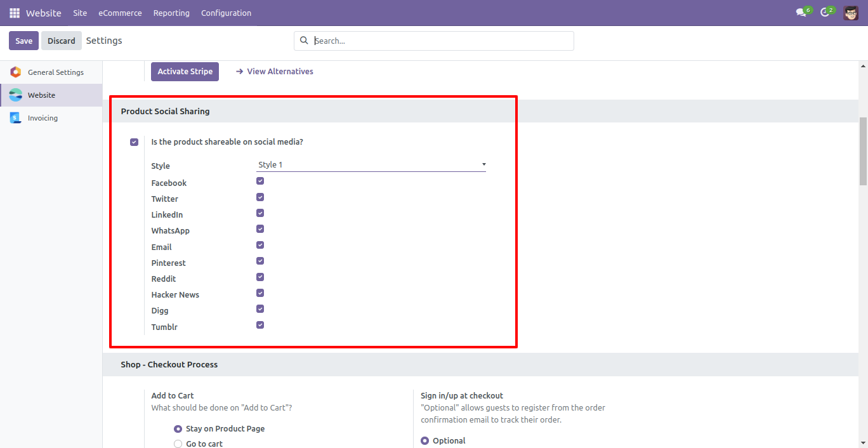Click the Website sidebar app icon
The height and width of the screenshot is (448, 868).
16,95
